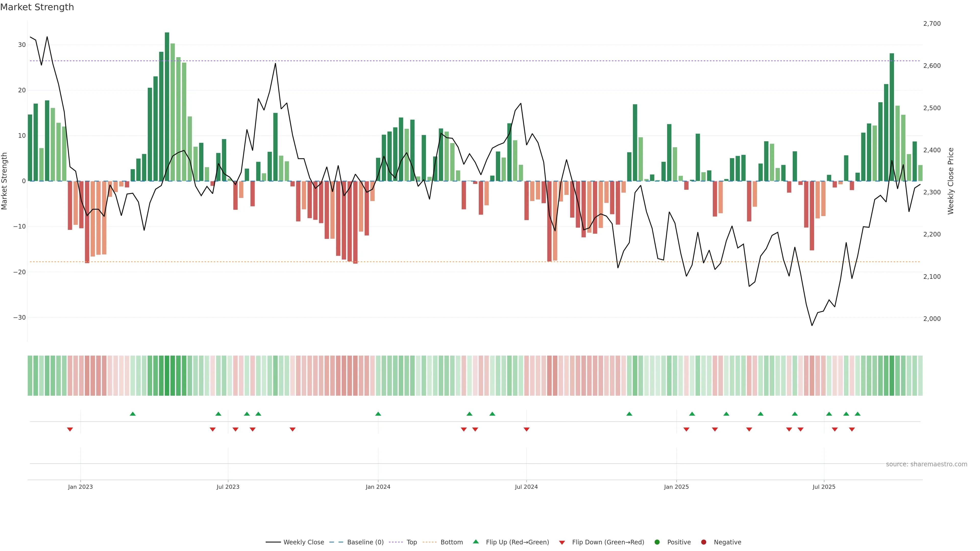Click the flip-down triangle at Jul 2024
Image resolution: width=980 pixels, height=551 pixels.
click(526, 429)
